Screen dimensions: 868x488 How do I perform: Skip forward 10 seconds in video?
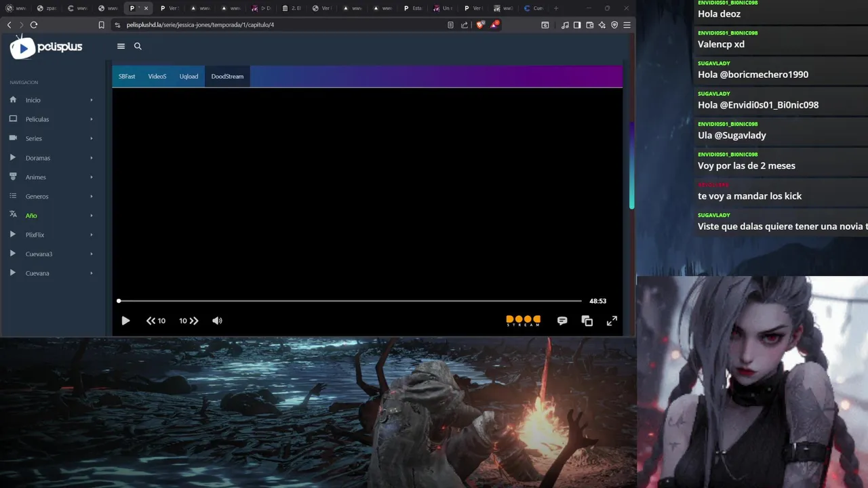pos(189,321)
